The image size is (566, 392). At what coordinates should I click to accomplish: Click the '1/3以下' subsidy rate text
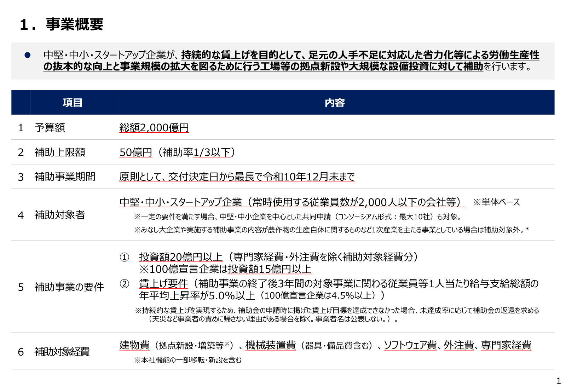pos(212,152)
